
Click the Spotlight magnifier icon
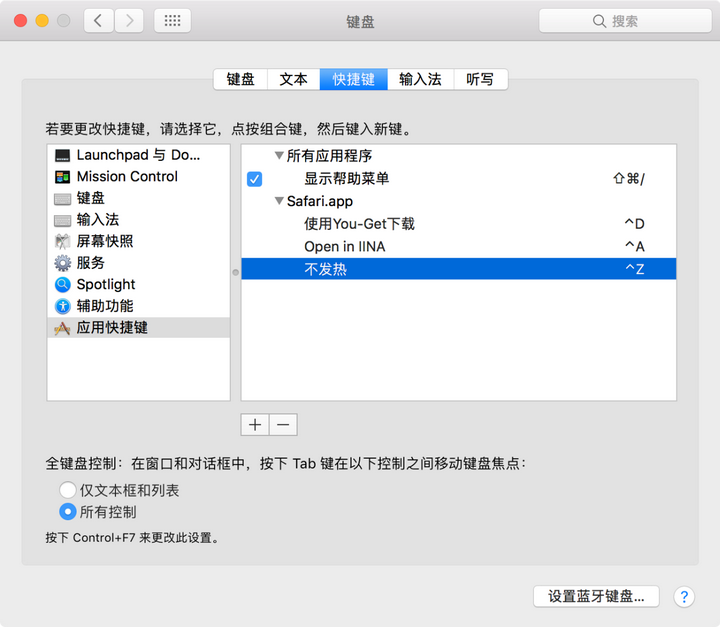pos(62,285)
